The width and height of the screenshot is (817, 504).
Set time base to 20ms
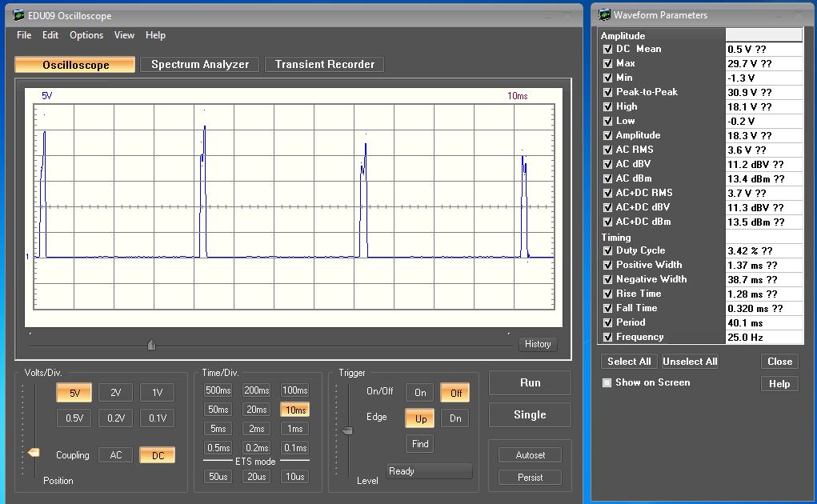256,410
